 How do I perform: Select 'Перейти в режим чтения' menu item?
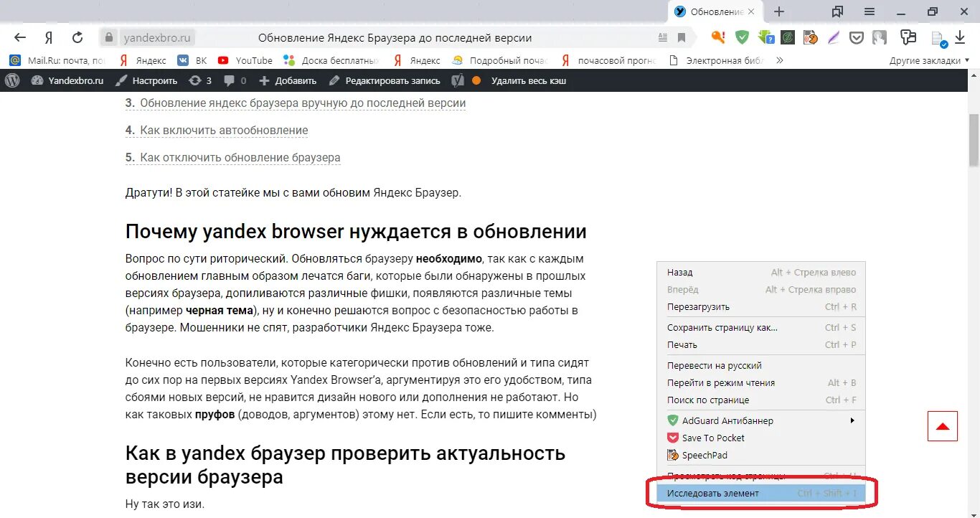coord(761,382)
